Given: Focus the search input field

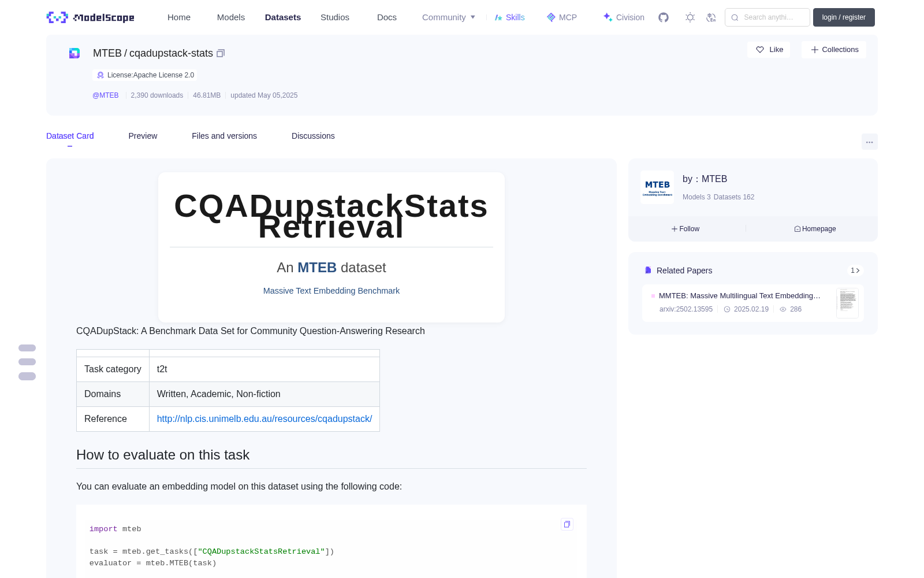Looking at the screenshot, I should click(768, 17).
